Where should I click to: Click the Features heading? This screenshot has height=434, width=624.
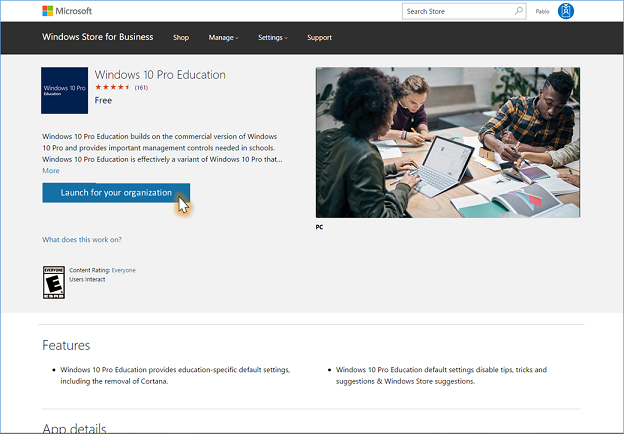pyautogui.click(x=66, y=345)
